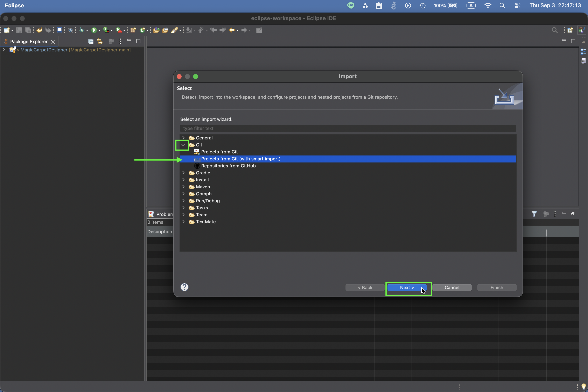Open the Eclipse application menu
Screen dimensions: 588x392
[x=14, y=6]
